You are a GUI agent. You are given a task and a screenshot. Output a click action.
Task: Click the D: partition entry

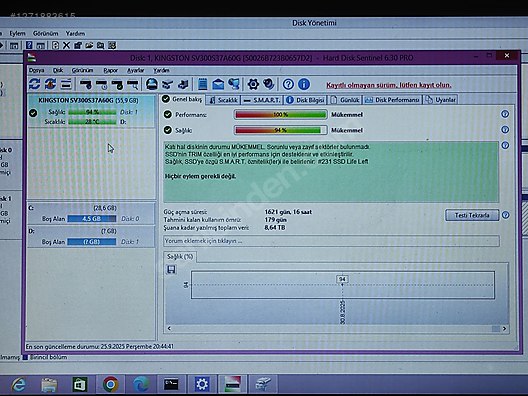coord(91,237)
